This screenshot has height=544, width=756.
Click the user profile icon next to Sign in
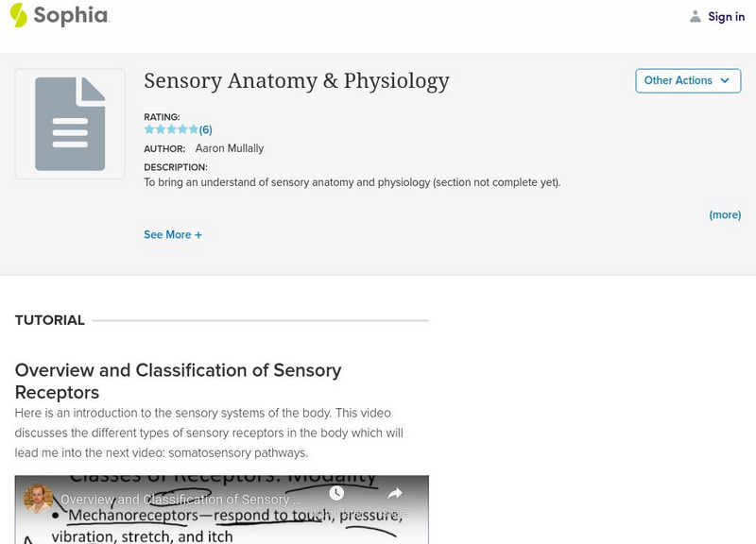(x=694, y=15)
